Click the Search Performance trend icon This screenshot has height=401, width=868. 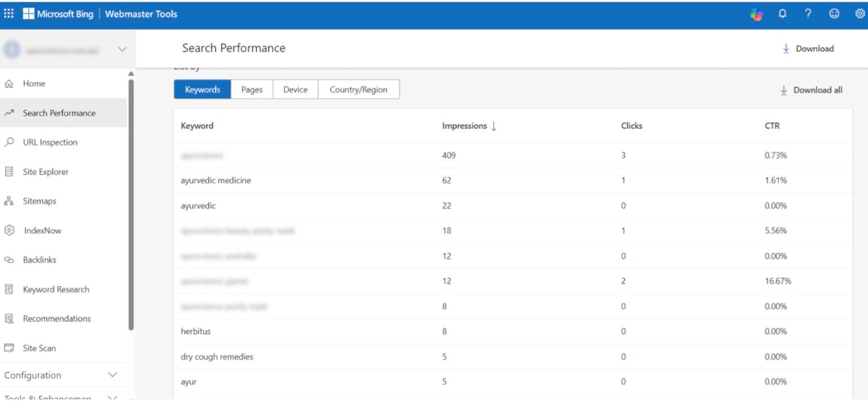click(9, 113)
